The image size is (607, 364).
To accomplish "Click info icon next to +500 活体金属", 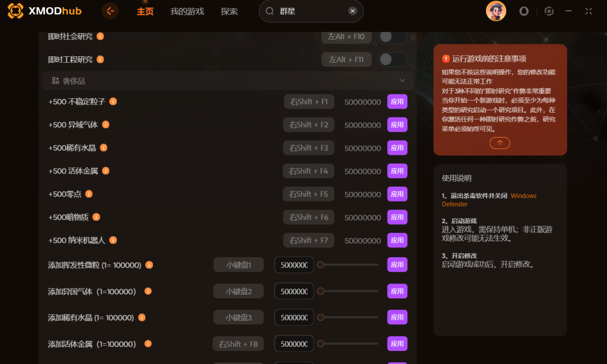I will point(106,171).
